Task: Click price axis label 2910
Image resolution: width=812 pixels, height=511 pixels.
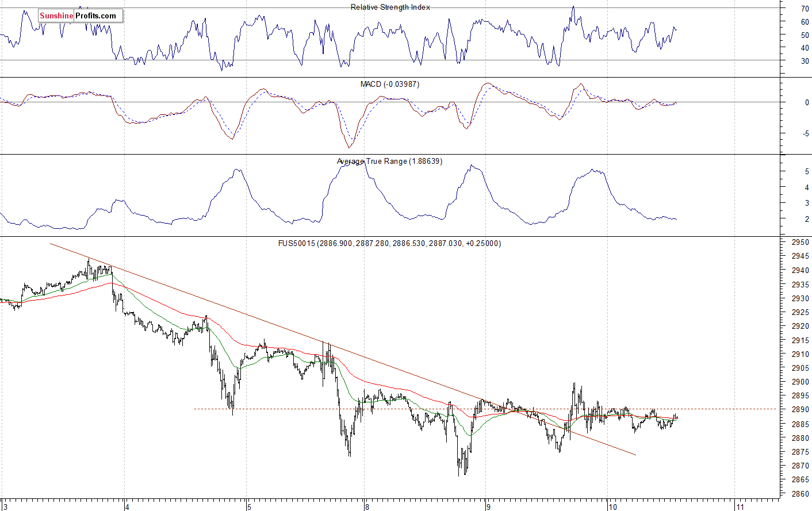Action: 800,354
